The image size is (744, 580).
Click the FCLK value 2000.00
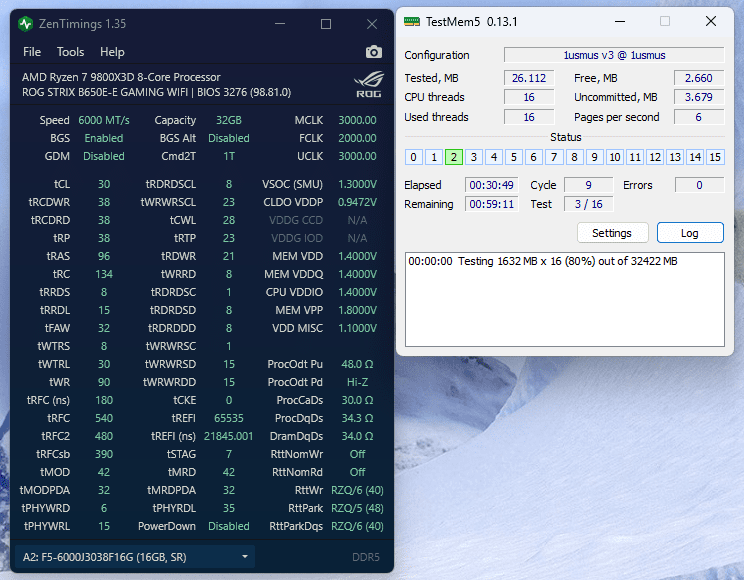coord(357,138)
